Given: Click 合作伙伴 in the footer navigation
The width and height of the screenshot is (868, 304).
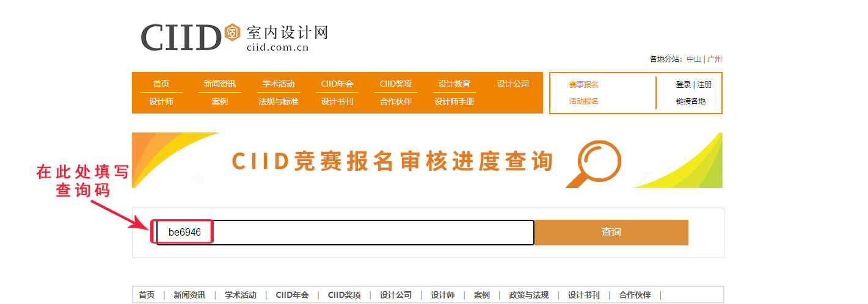Looking at the screenshot, I should coord(635,295).
